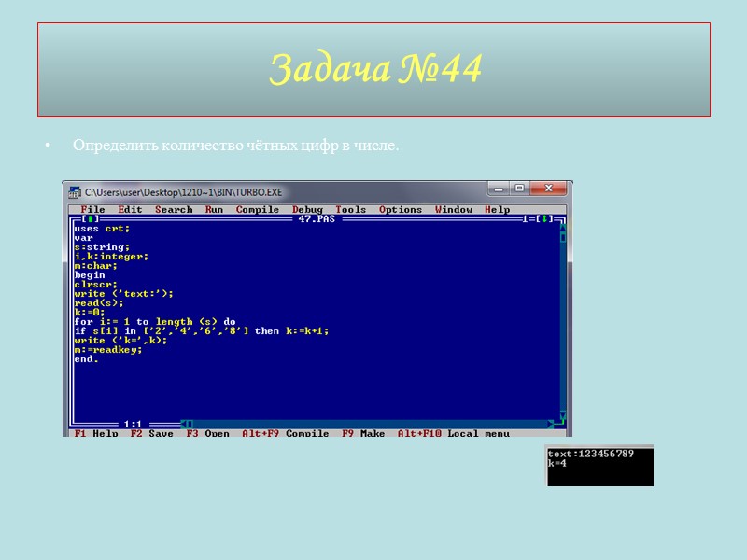Click the editor window close box icon
The image size is (747, 560).
pyautogui.click(x=90, y=219)
